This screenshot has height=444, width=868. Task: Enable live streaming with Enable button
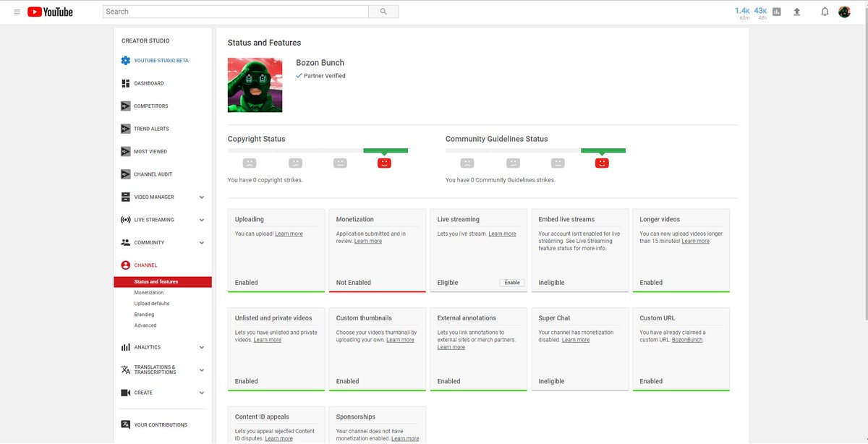point(512,283)
